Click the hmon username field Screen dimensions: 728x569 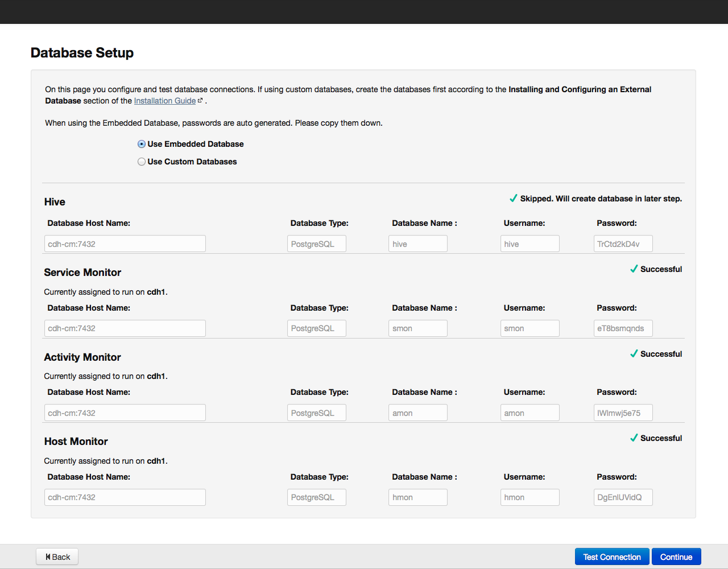coord(530,497)
